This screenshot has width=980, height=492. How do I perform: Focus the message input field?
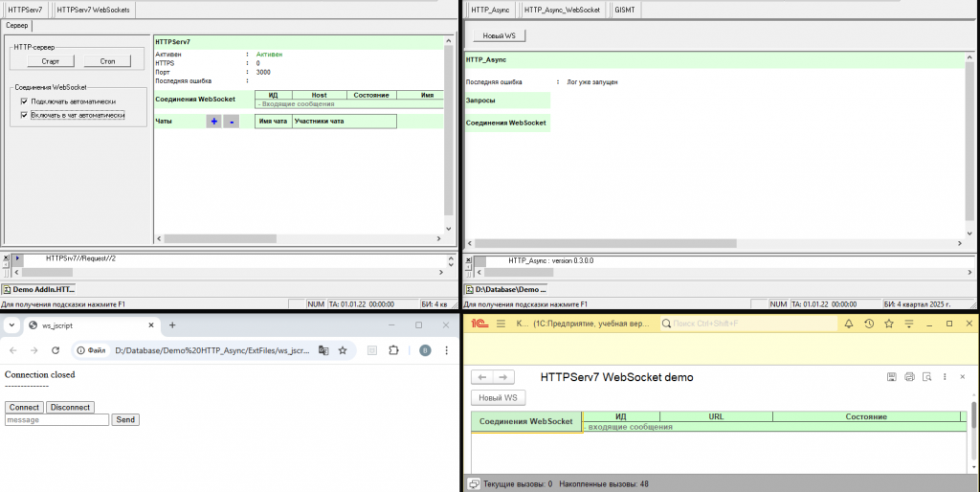tap(56, 419)
